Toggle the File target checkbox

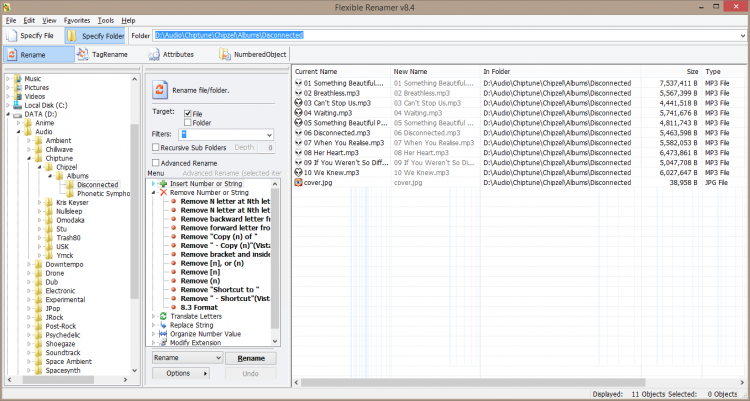[188, 114]
